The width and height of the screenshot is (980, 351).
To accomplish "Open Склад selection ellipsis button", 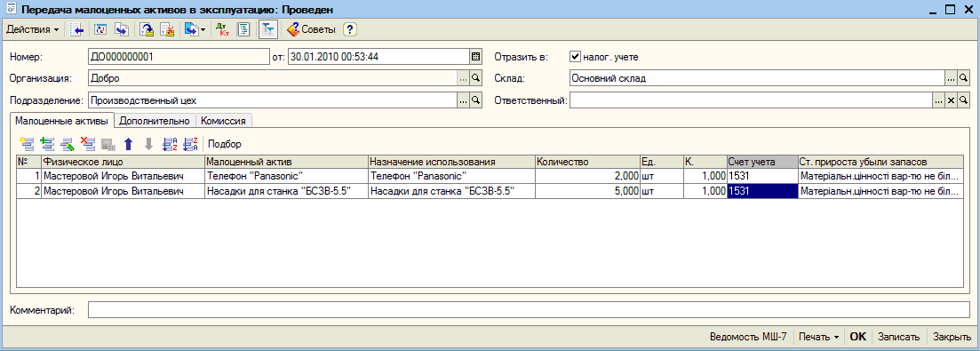I will 950,78.
